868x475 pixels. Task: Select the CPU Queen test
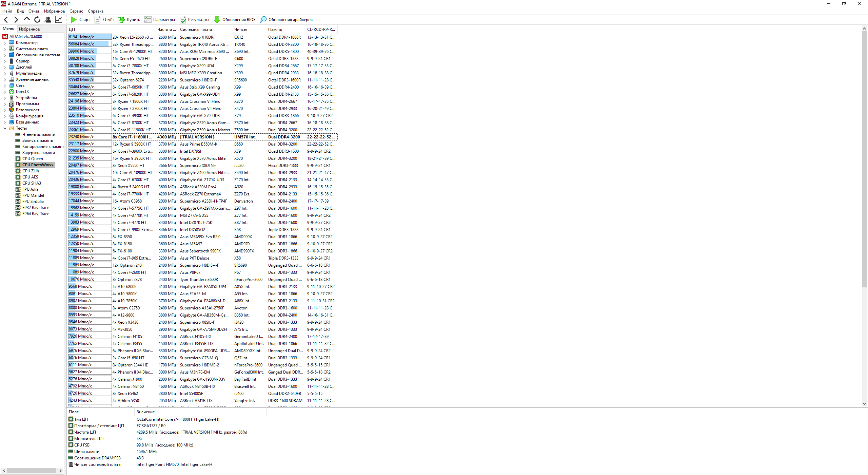(x=33, y=159)
